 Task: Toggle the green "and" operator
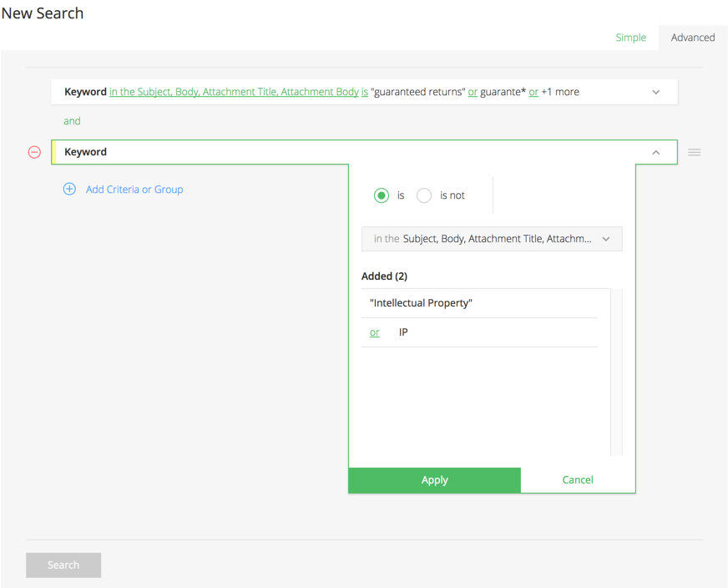[x=72, y=121]
